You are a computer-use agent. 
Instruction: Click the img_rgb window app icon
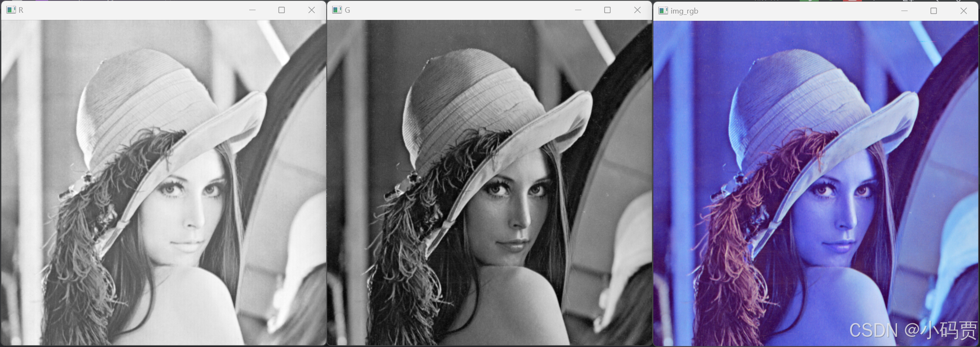[x=663, y=11]
